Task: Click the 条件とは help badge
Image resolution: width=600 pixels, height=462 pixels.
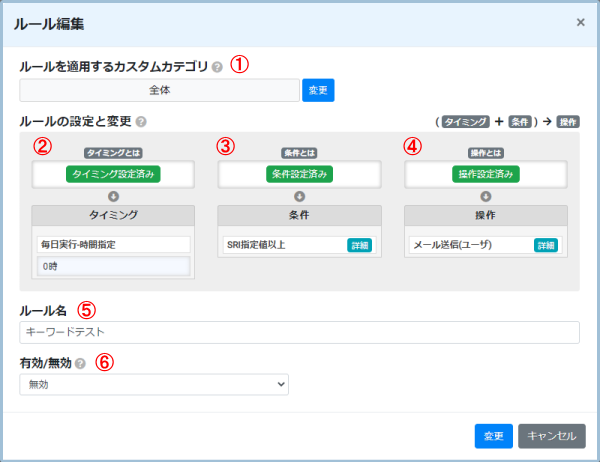Action: pos(300,153)
